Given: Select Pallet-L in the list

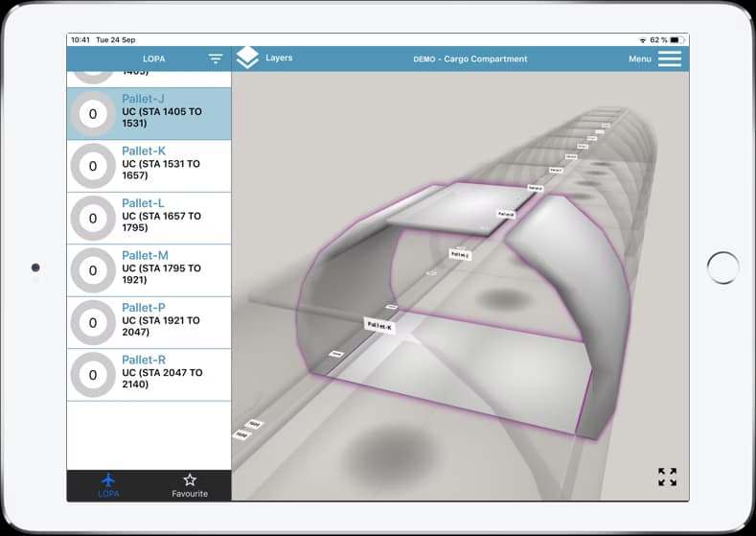Looking at the screenshot, I should pos(163,217).
